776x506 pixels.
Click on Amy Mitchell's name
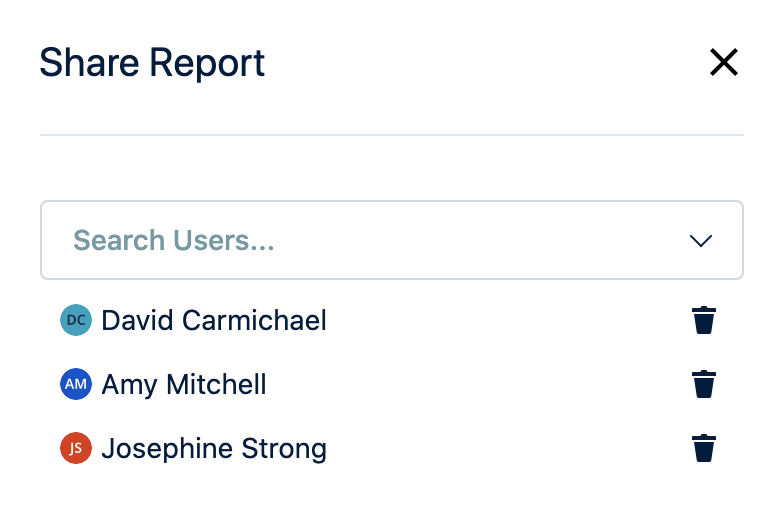(x=184, y=385)
